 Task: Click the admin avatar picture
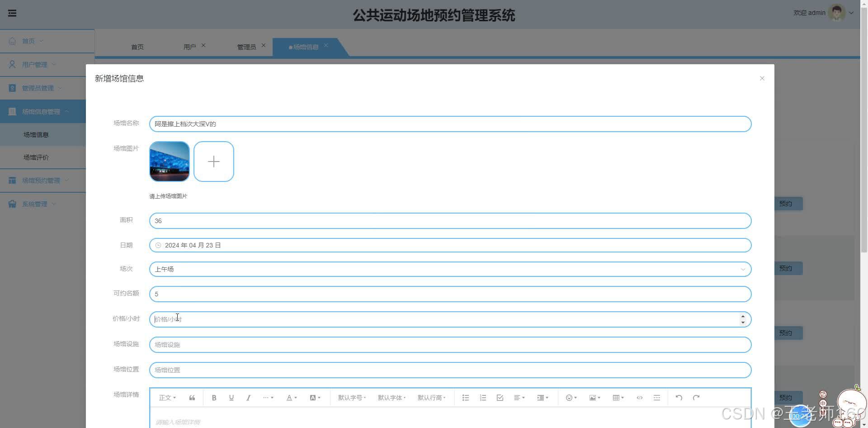click(x=836, y=13)
